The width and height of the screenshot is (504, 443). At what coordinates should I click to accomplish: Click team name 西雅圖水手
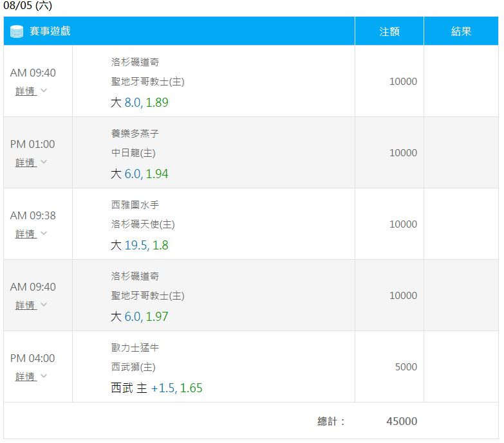(135, 204)
